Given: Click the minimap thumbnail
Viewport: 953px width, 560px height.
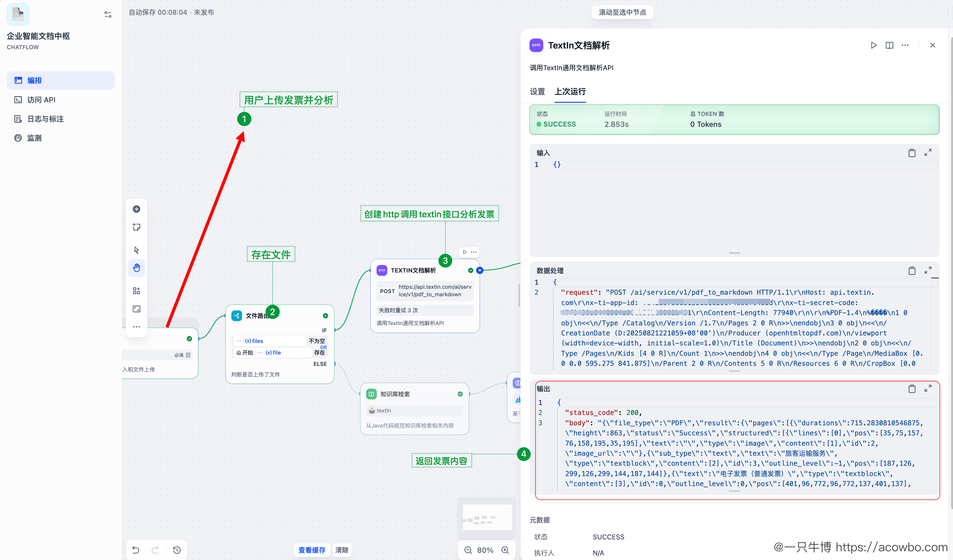Looking at the screenshot, I should [x=487, y=518].
